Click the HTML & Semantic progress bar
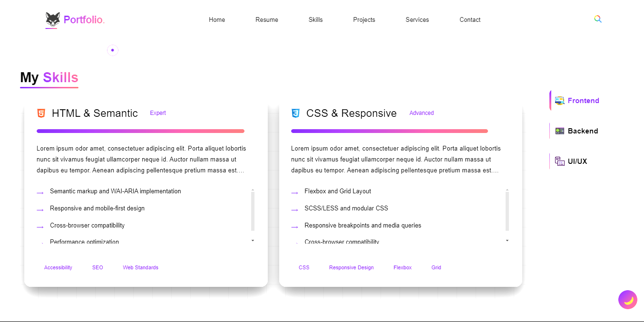The image size is (644, 322). coord(140,131)
